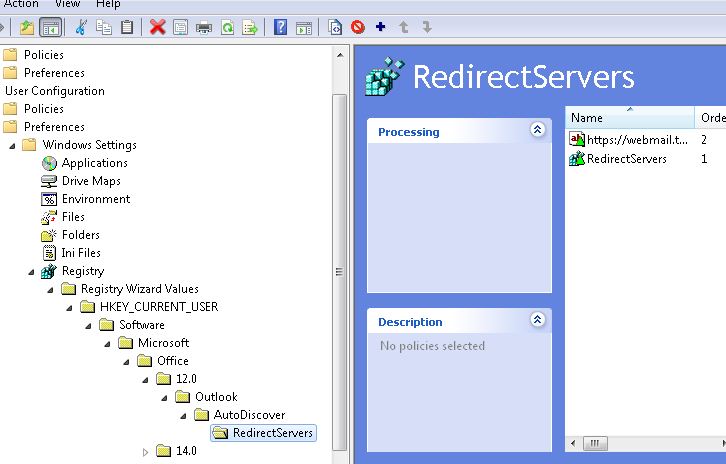Select the Applications CD icon
726x464 pixels.
pos(49,163)
